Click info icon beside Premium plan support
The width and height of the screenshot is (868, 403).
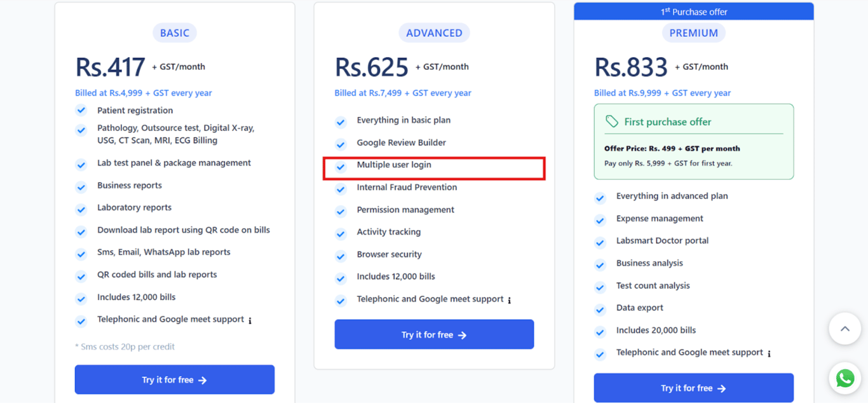click(769, 353)
